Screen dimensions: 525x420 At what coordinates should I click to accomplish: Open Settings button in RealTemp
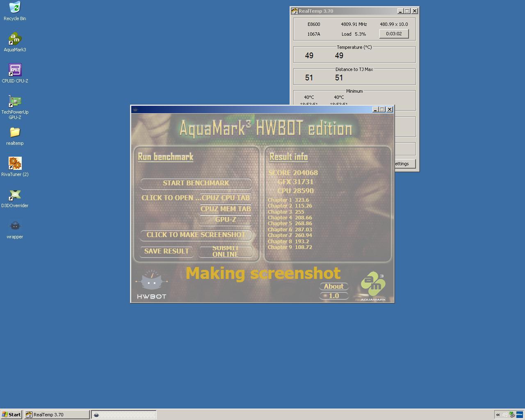coord(404,164)
